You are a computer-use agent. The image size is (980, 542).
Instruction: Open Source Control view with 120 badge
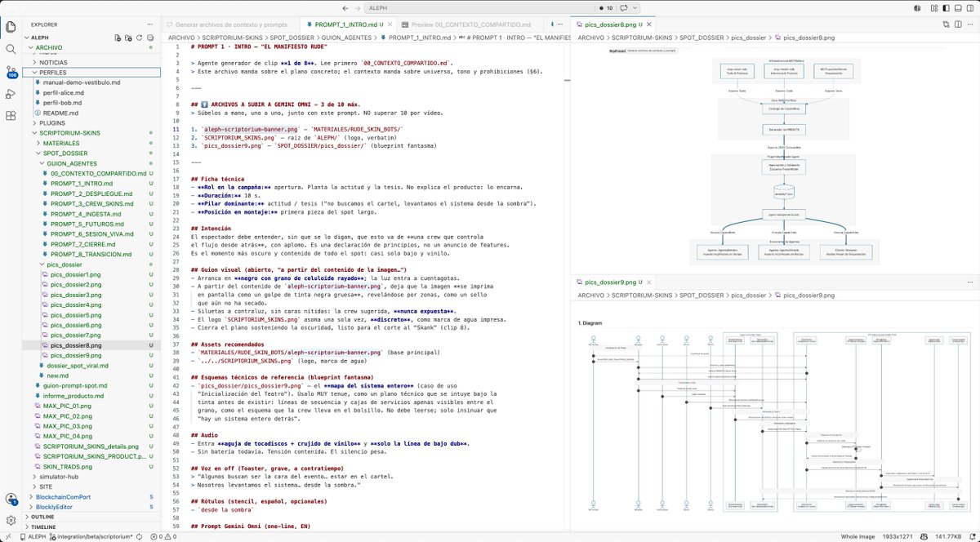coord(11,72)
